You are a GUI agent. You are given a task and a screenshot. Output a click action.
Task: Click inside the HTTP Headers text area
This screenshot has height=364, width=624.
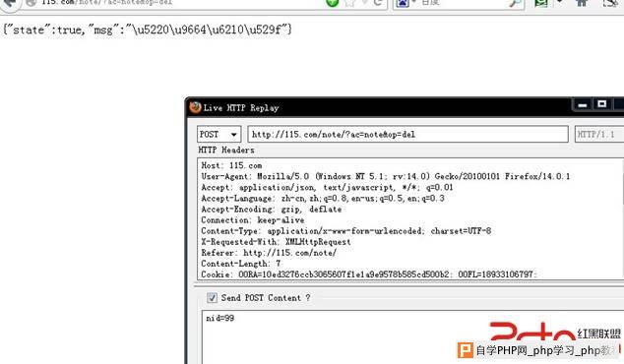(x=410, y=219)
